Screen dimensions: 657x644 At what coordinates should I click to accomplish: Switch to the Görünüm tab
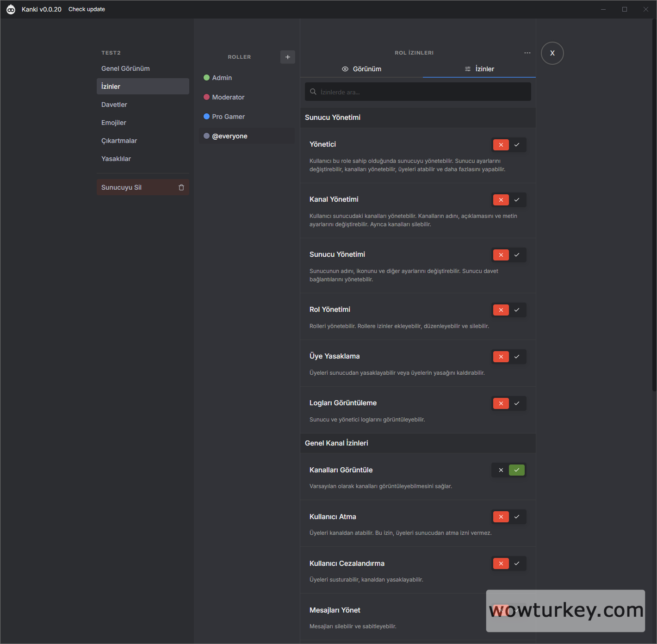coord(362,69)
